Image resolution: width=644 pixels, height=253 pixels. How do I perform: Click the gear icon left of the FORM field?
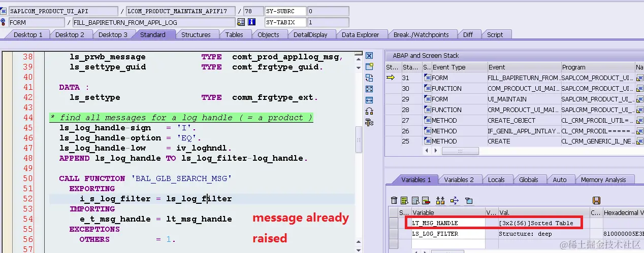click(4, 22)
